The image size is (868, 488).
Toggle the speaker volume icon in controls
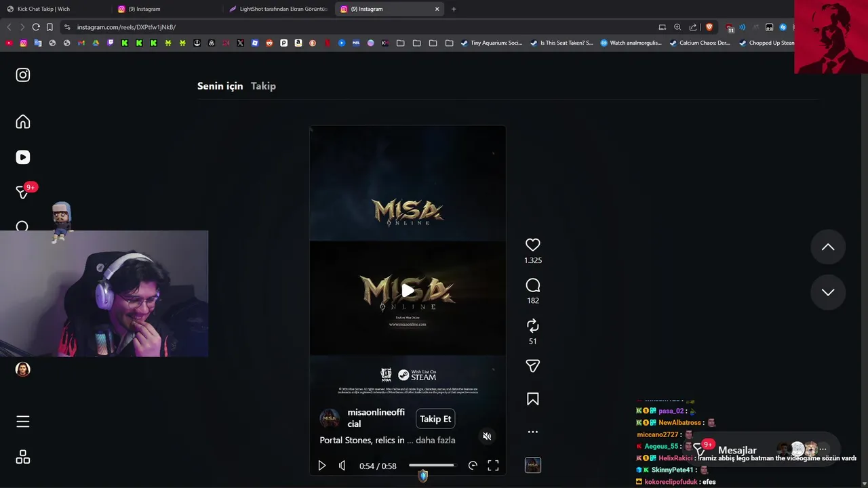tap(342, 466)
